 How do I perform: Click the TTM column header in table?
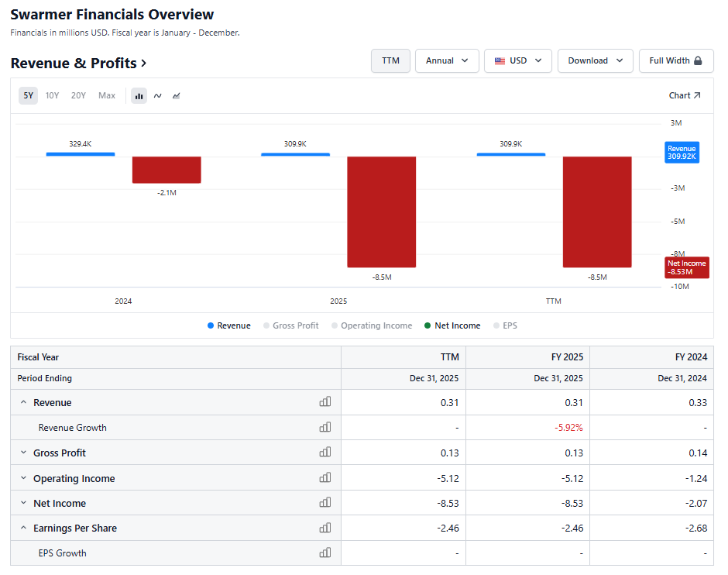[x=403, y=357]
